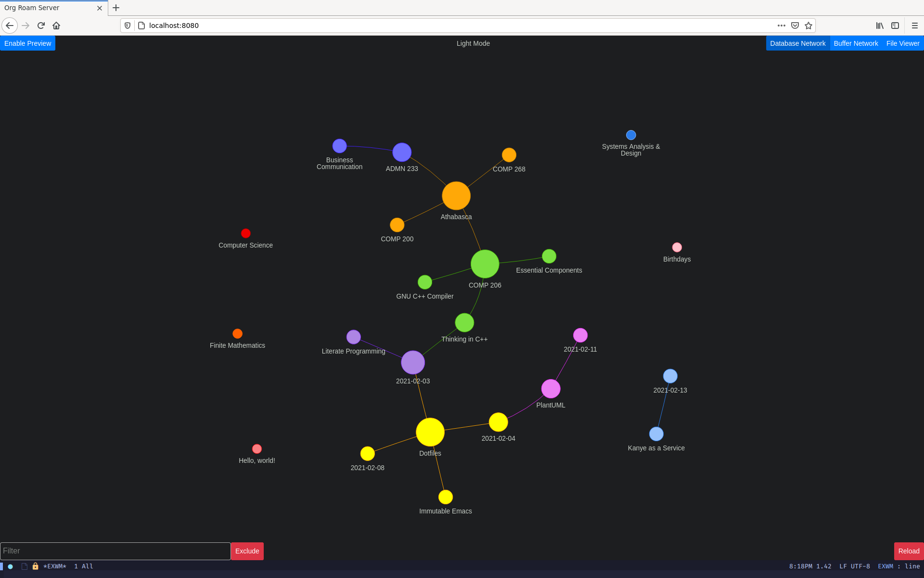924x578 pixels.
Task: Open the File Viewer panel
Action: (903, 43)
